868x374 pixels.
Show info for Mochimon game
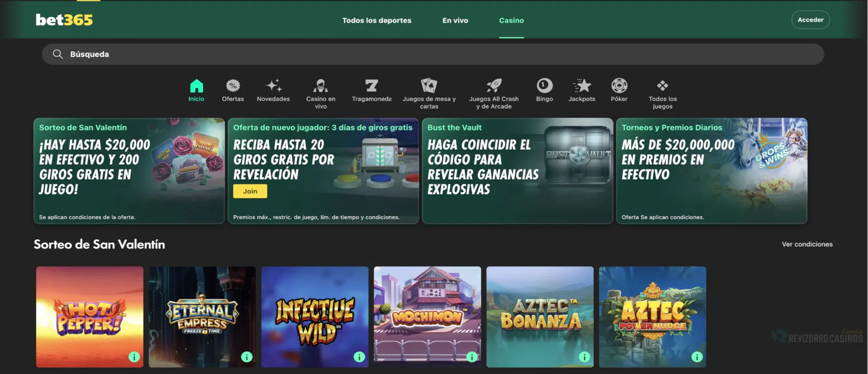coord(472,357)
